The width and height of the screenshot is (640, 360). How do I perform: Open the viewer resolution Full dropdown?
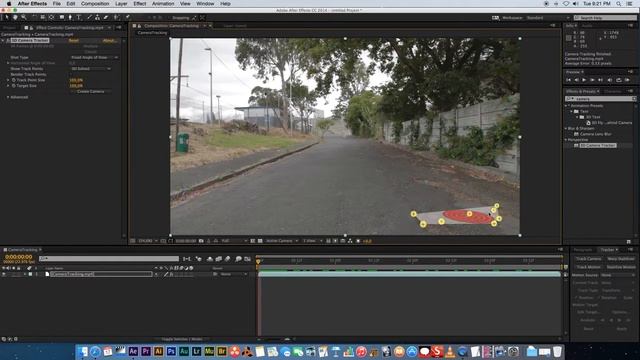coord(234,241)
